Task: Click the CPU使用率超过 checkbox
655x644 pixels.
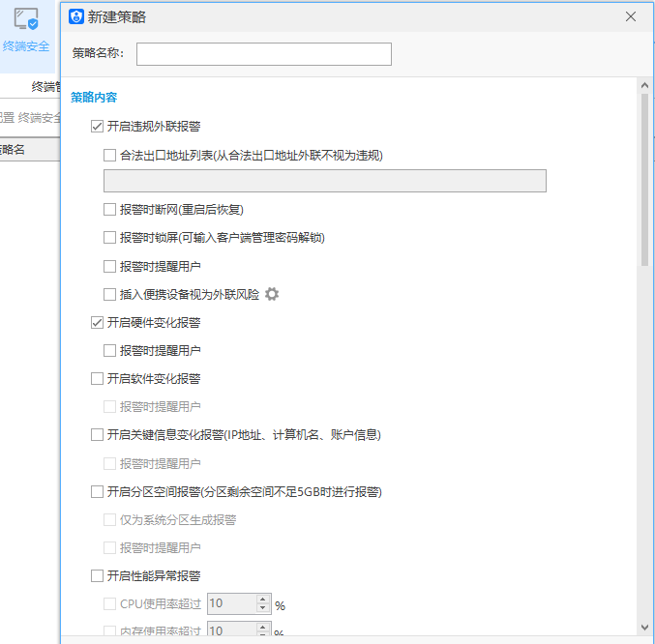Action: (110, 603)
